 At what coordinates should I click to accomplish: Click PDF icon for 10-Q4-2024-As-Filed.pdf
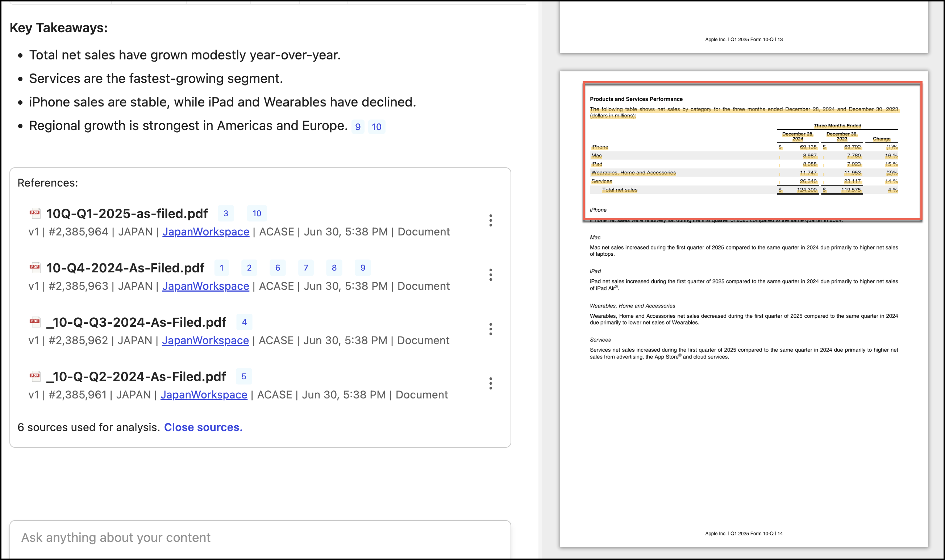pos(35,267)
